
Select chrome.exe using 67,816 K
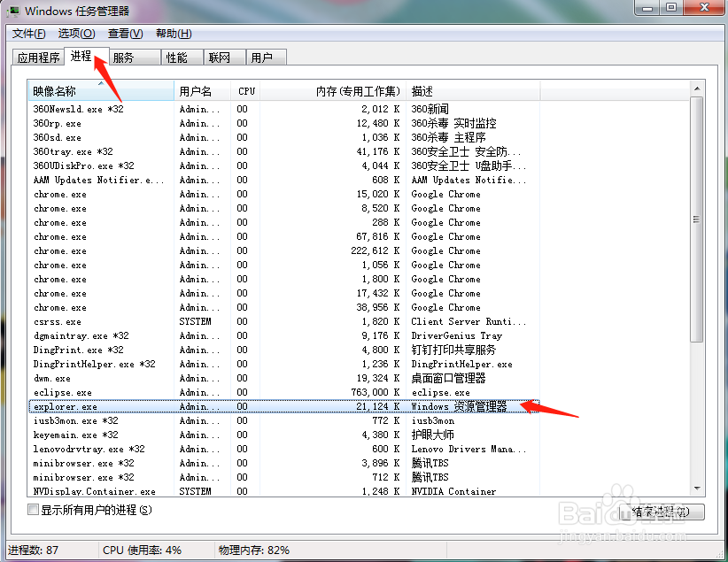tap(284, 236)
